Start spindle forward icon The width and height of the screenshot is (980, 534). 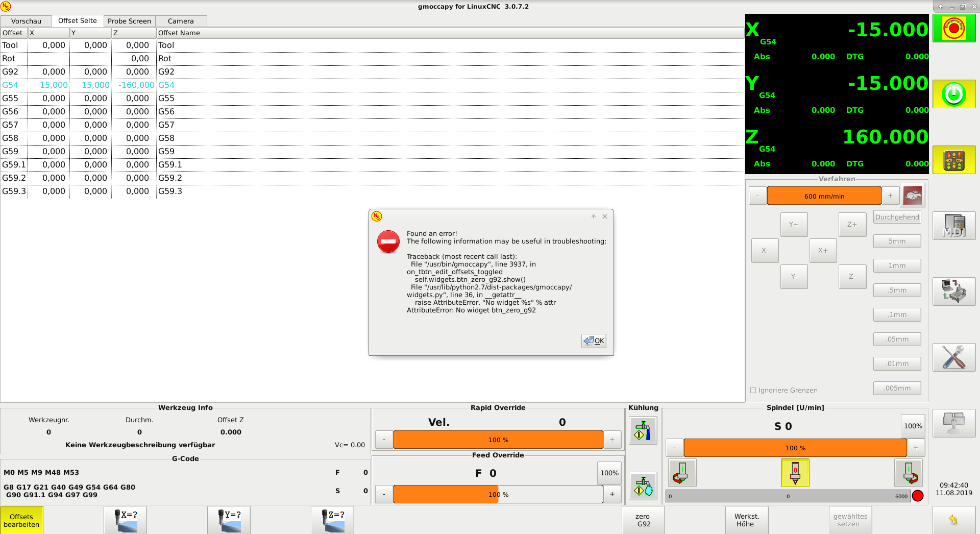[x=909, y=473]
